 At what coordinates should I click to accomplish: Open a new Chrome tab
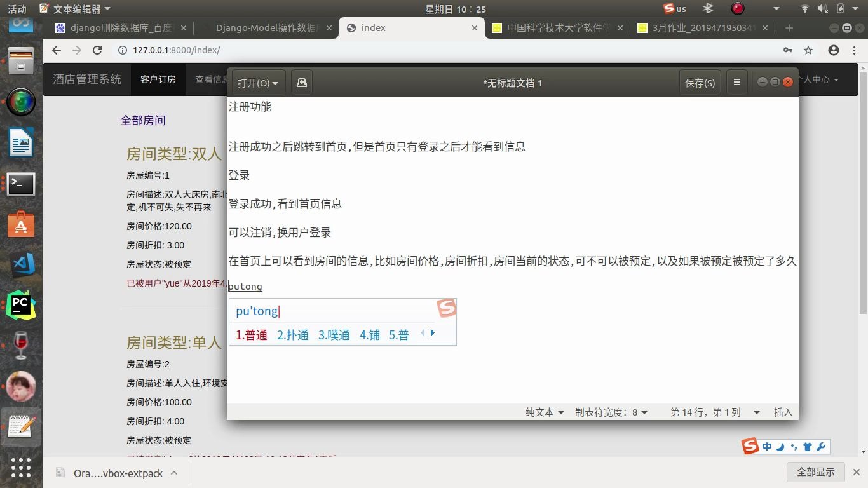789,28
